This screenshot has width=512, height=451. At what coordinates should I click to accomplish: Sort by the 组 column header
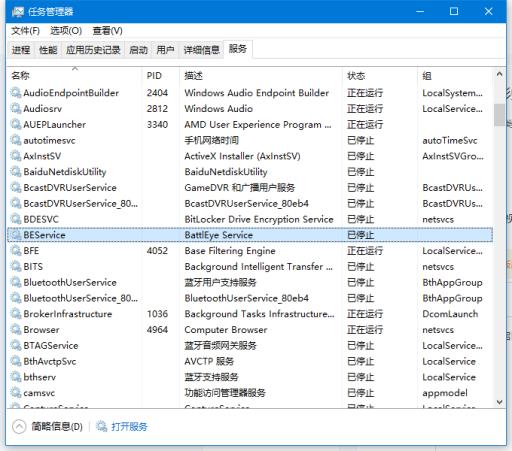[455, 76]
